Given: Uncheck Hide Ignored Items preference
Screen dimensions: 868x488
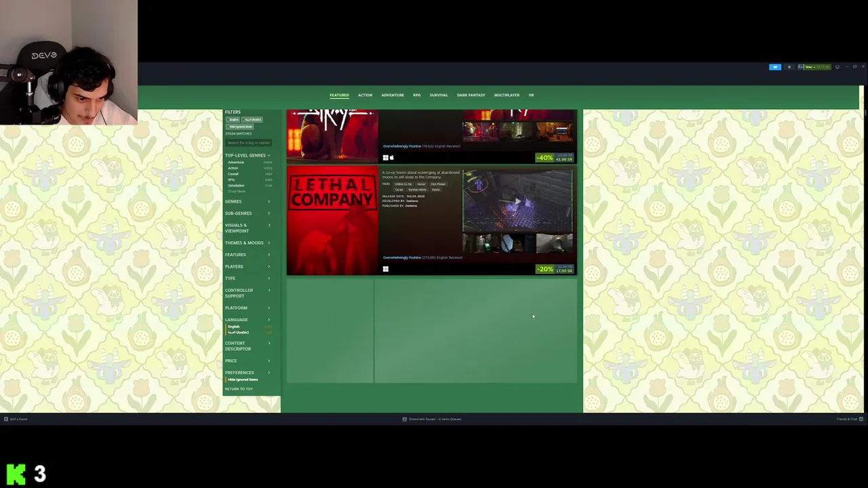Looking at the screenshot, I should pyautogui.click(x=243, y=380).
